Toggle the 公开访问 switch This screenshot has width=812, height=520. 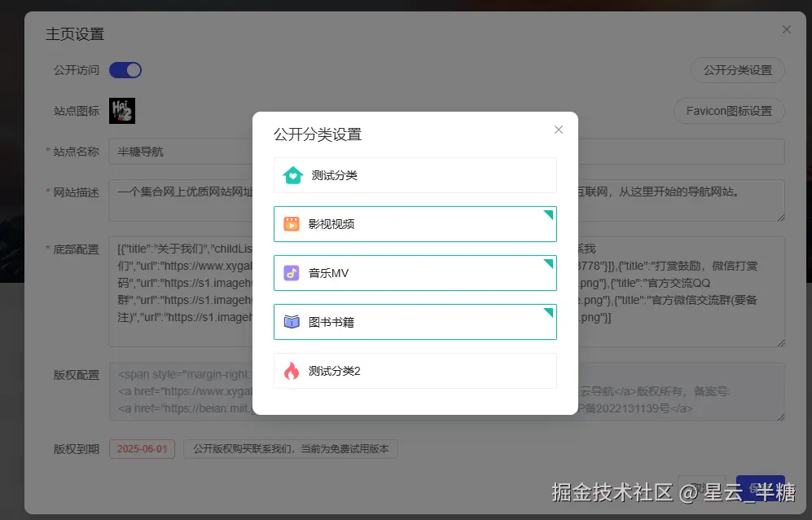(125, 70)
